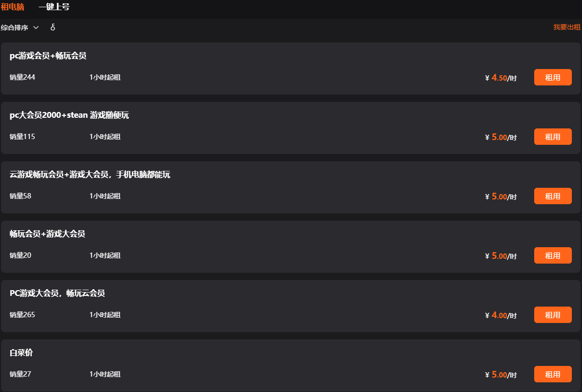
Task: Click the PC游戏大会员，畅玩云会员 title
Action: point(57,294)
